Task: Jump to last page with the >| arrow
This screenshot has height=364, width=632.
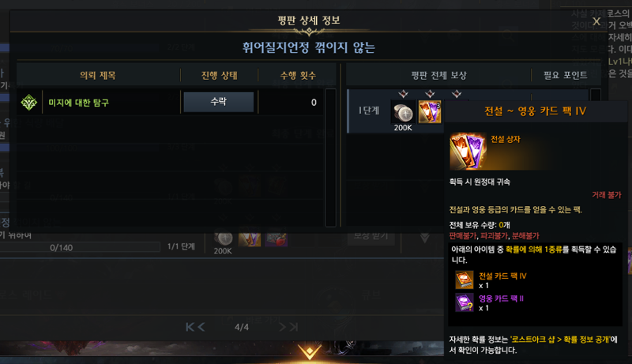Action: (x=294, y=327)
